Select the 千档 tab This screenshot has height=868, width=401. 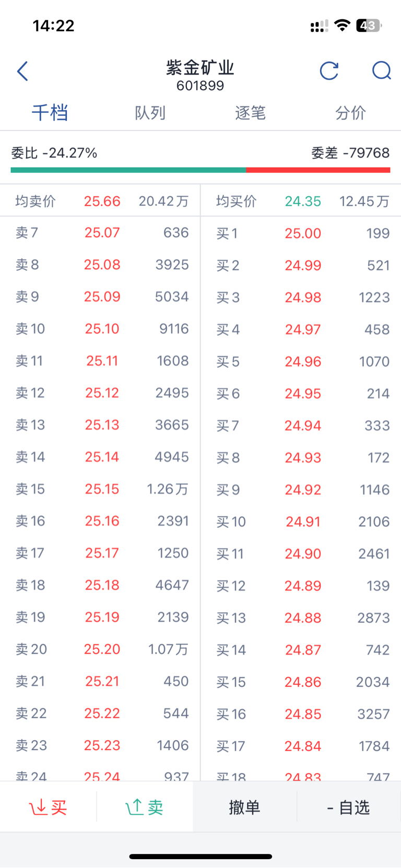click(50, 113)
